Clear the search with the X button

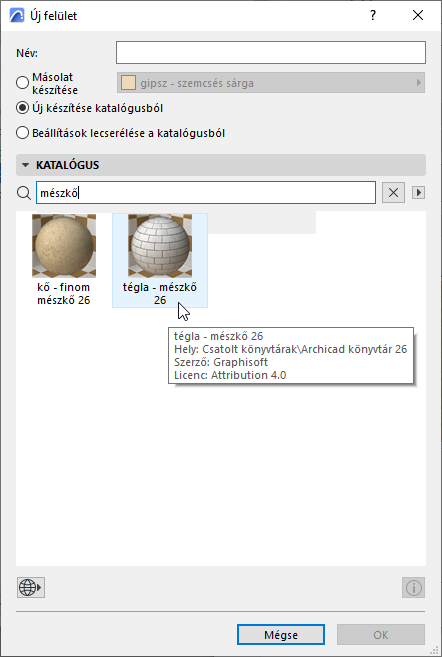(393, 193)
